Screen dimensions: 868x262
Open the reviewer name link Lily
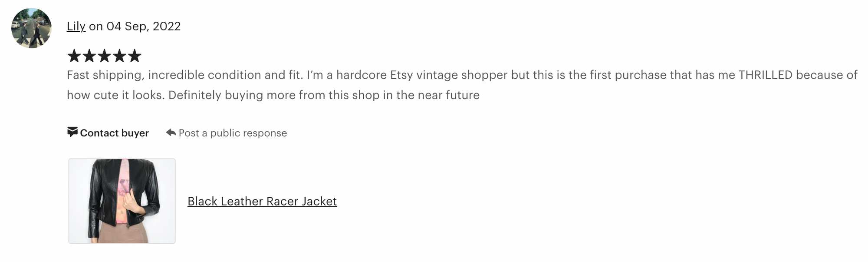click(x=76, y=27)
